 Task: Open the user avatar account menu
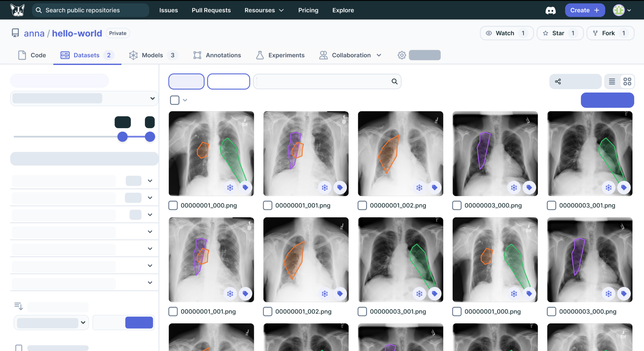[x=622, y=10]
